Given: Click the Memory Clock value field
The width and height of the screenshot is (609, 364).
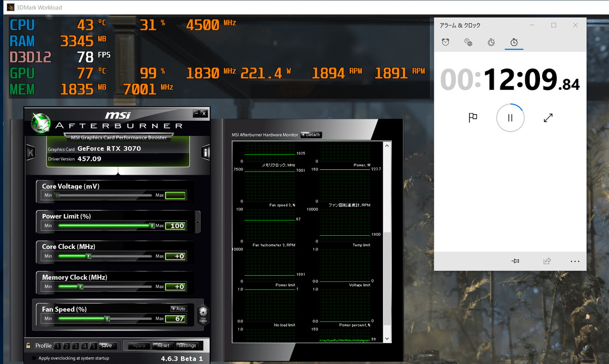Looking at the screenshot, I should (176, 286).
